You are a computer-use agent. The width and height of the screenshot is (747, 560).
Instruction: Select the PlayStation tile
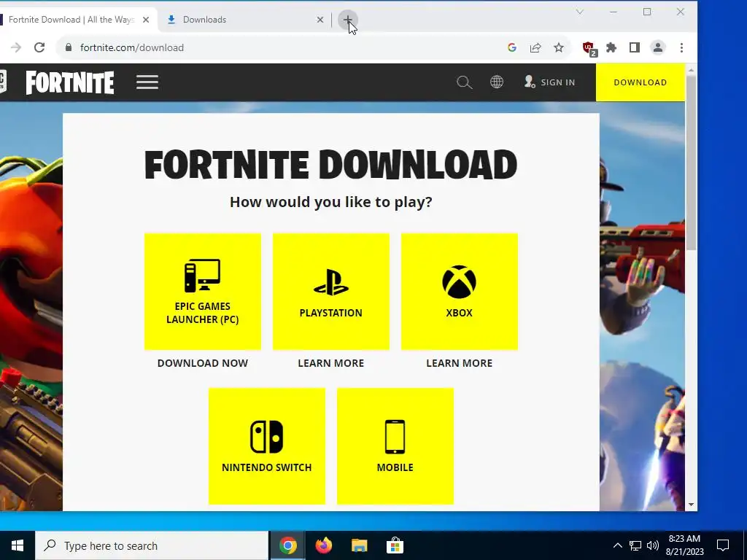tap(331, 292)
